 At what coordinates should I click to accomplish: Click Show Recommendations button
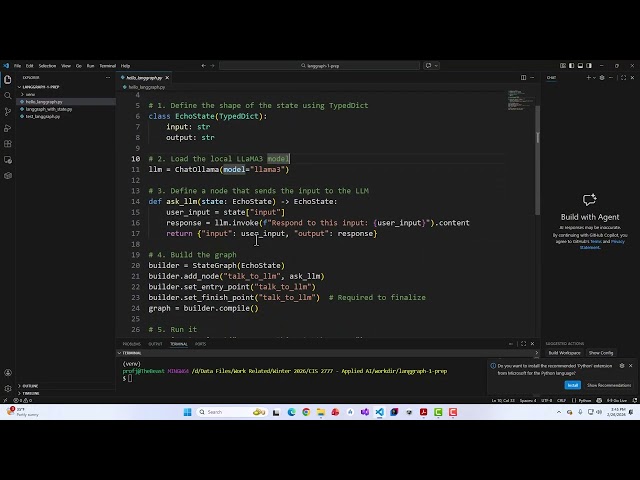pyautogui.click(x=609, y=385)
